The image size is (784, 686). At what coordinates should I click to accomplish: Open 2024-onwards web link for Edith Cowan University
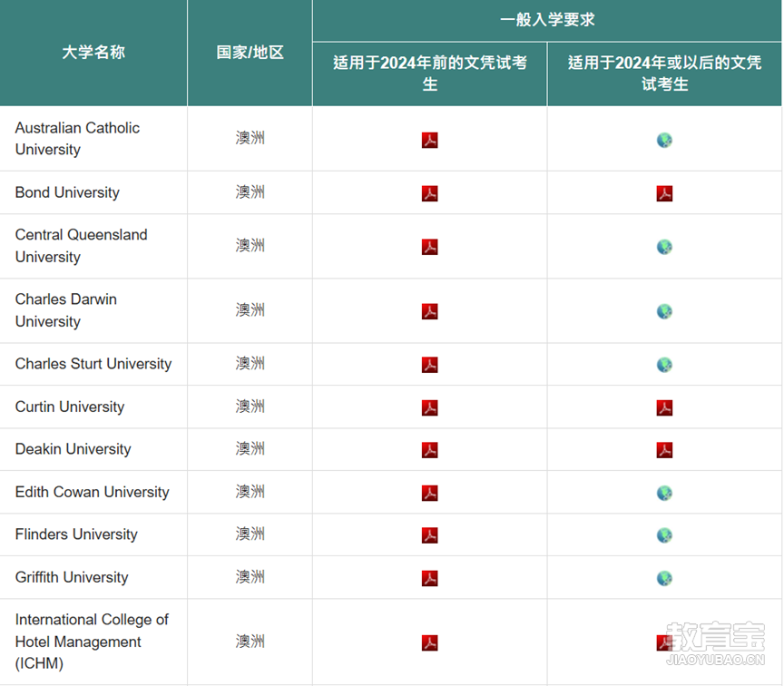[x=664, y=493]
